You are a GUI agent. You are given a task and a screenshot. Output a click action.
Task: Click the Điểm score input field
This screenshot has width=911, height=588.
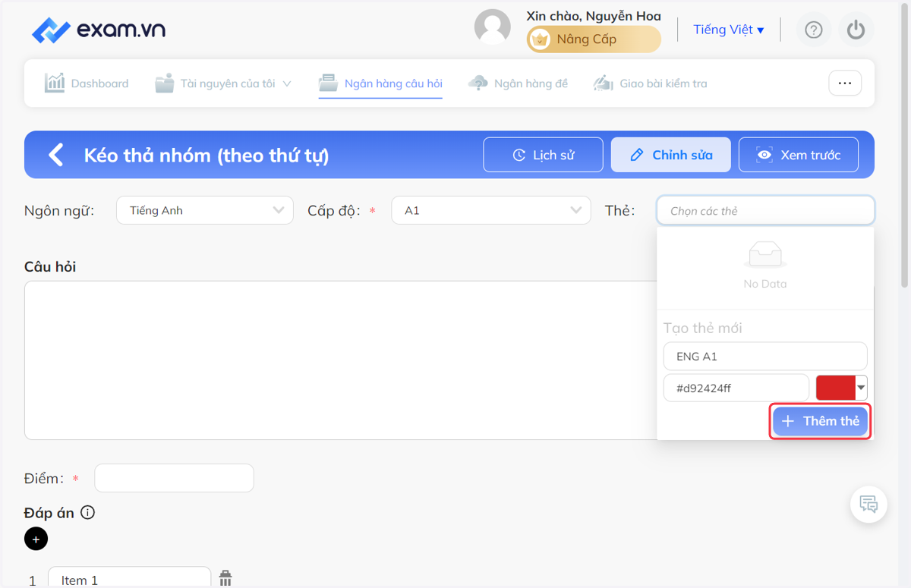tap(174, 478)
